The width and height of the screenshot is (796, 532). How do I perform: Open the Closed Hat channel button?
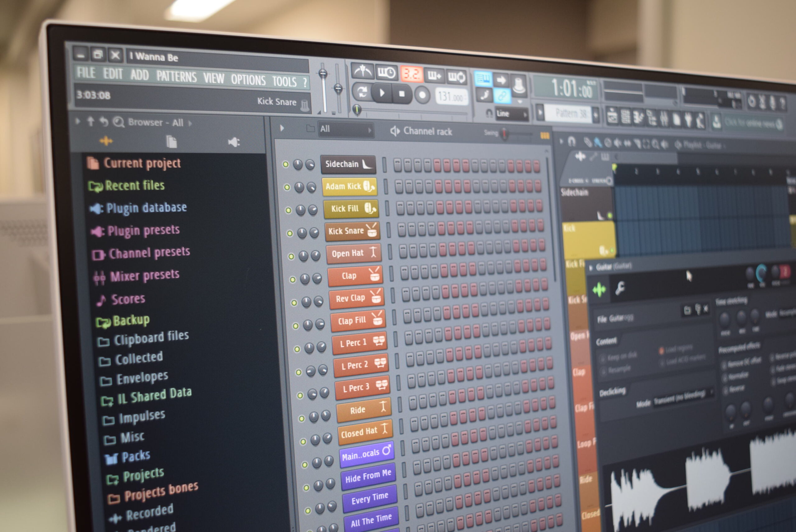click(365, 432)
